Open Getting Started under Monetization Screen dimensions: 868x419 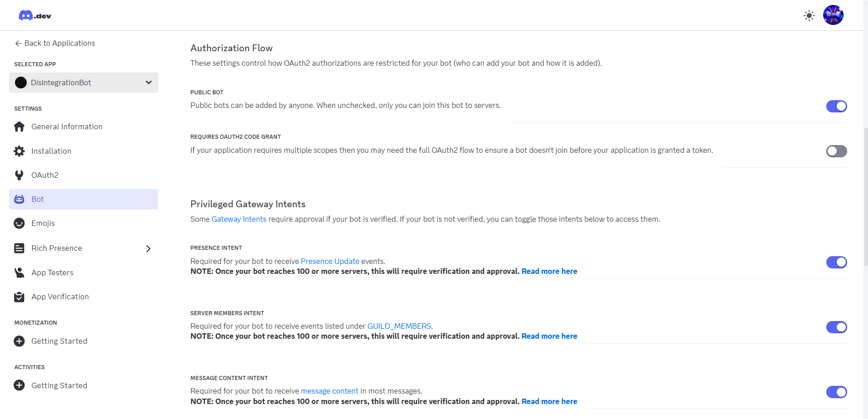59,341
